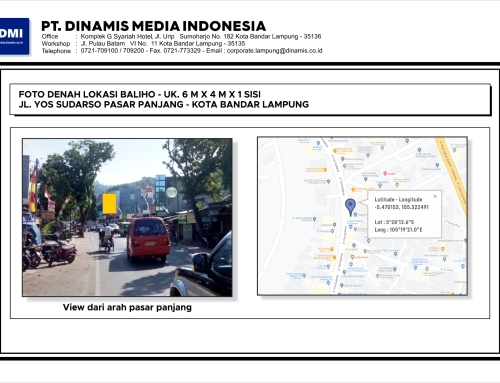Open the location map thumbnail
500x383 pixels.
click(362, 216)
